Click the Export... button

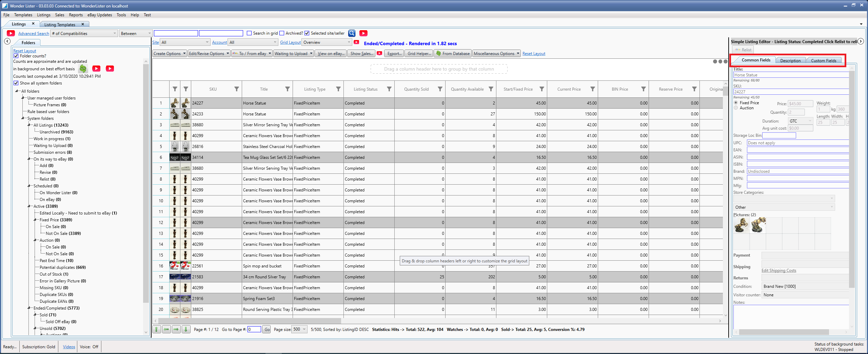pos(394,53)
